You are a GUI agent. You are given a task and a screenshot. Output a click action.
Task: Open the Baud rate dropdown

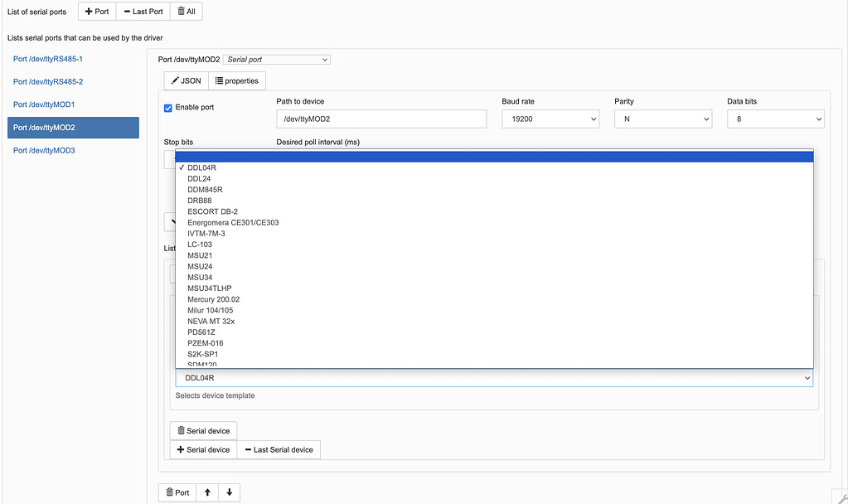tap(550, 119)
